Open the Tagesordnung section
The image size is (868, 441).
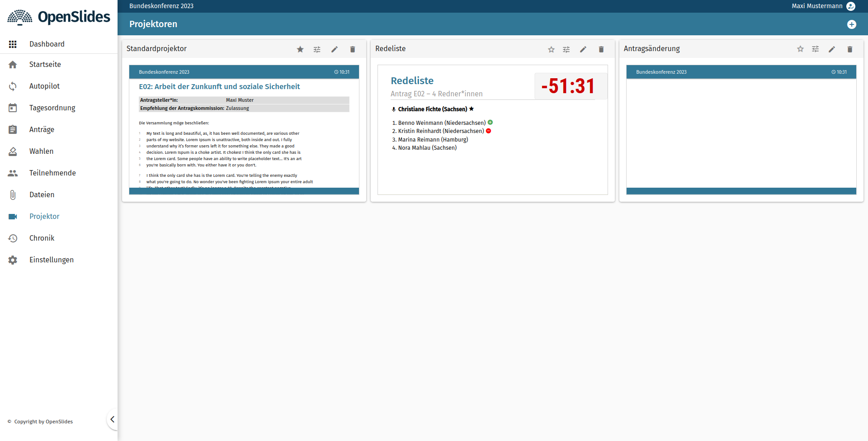pos(52,108)
